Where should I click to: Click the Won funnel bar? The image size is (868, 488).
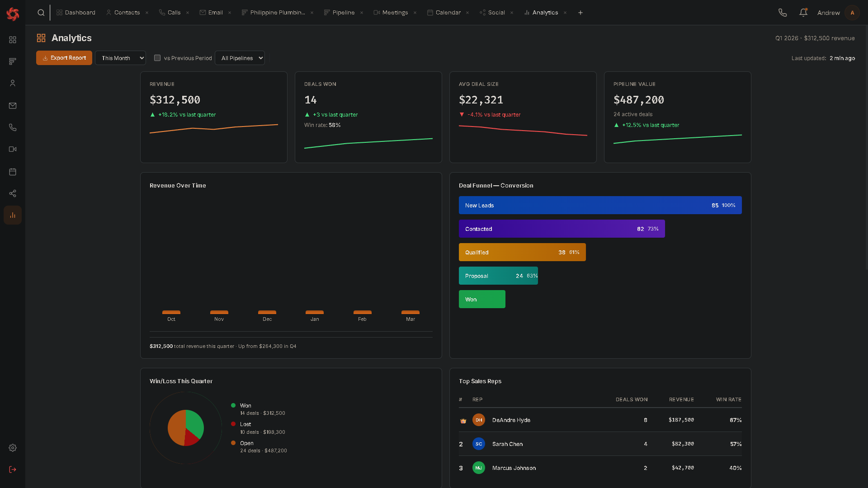click(x=482, y=299)
